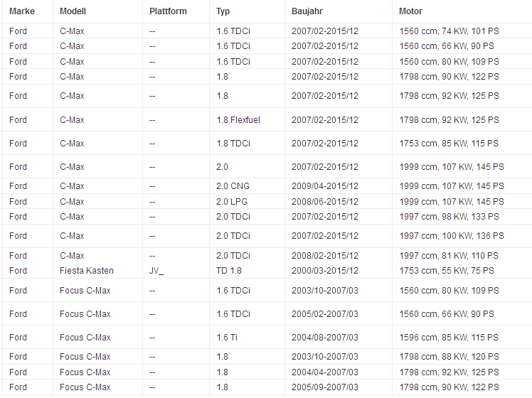Click the 1596 ccm, 85 KW, 115 PS cell
This screenshot has width=532, height=398.
tap(449, 338)
